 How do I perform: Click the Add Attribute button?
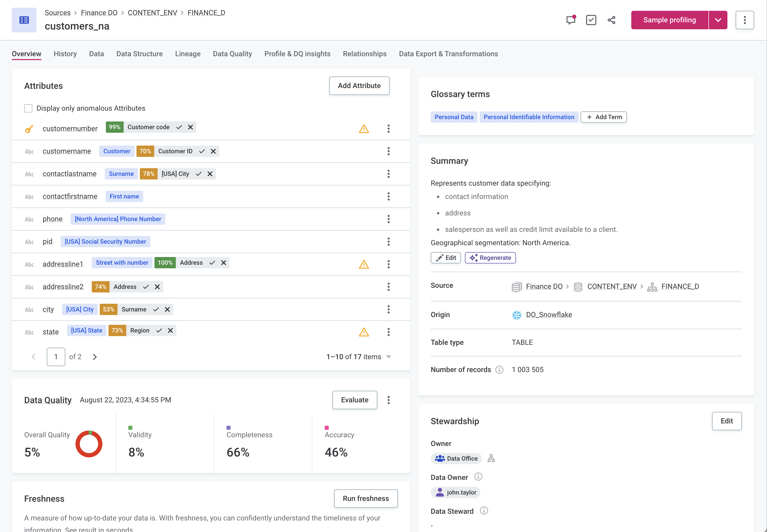(x=359, y=86)
